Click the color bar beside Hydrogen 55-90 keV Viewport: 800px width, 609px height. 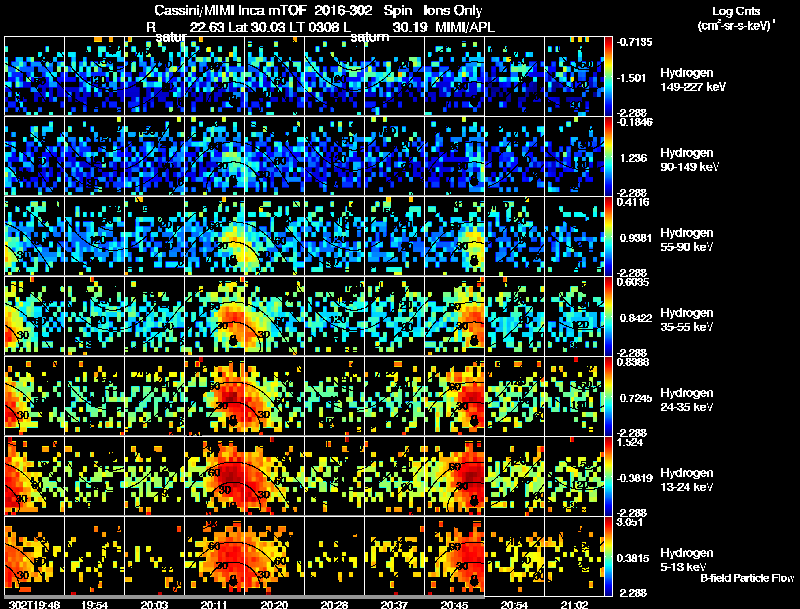(x=608, y=236)
